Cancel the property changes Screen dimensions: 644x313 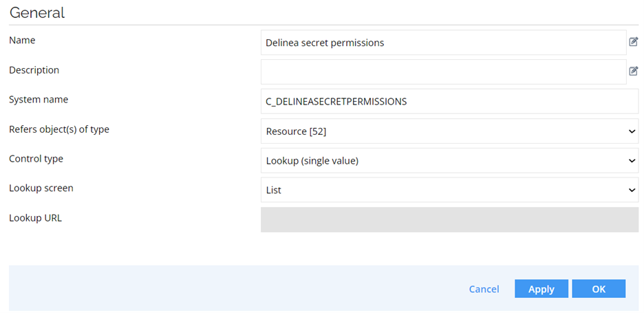click(x=484, y=289)
